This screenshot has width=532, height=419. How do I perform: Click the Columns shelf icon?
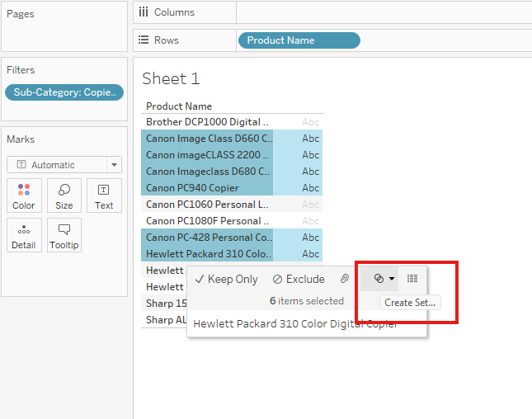click(x=144, y=12)
